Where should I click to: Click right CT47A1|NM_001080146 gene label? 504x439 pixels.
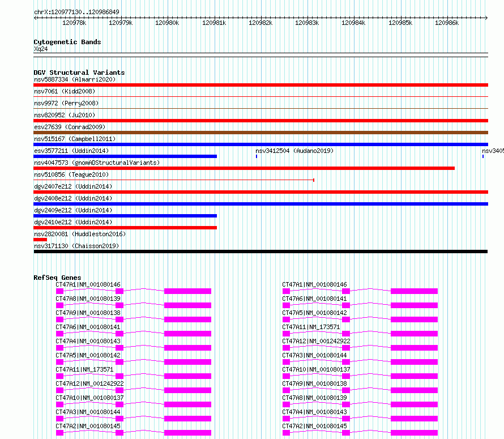pyautogui.click(x=314, y=284)
